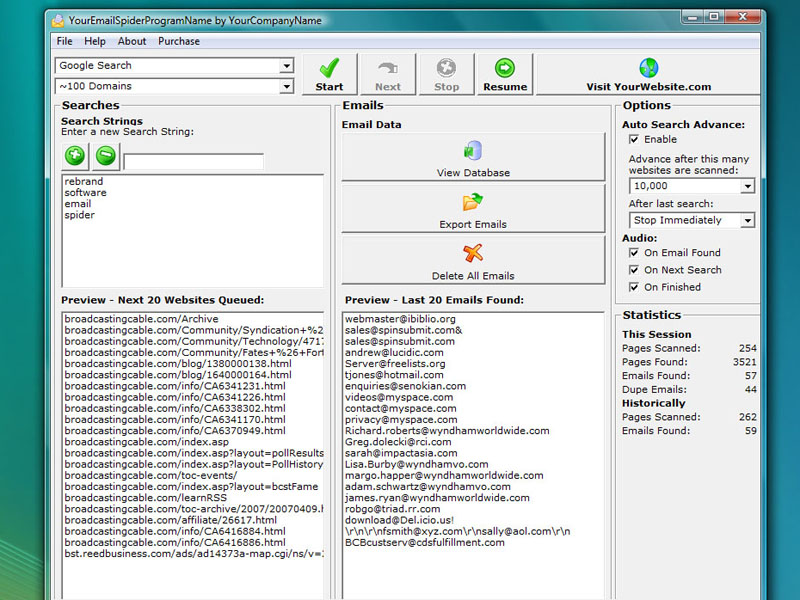The width and height of the screenshot is (800, 600).
Task: Select queued site broadcastingcable.com/blog/1380000138.html
Action: (x=178, y=364)
